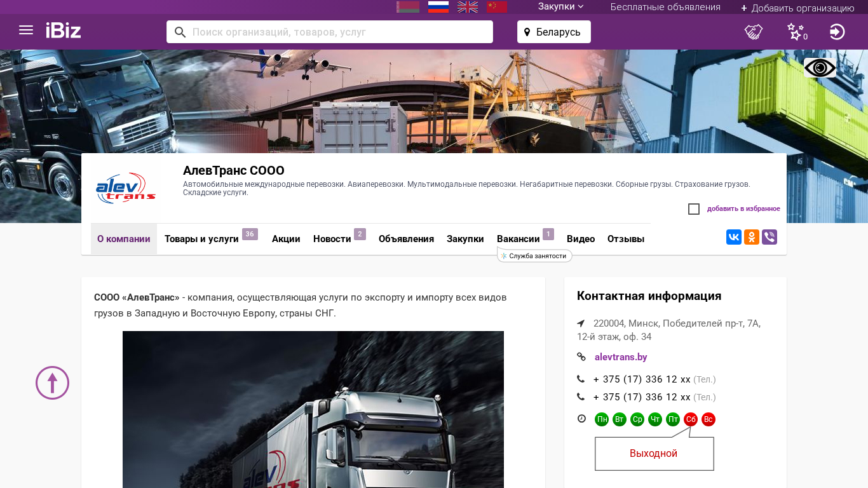Open favorites stars icon
The width and height of the screenshot is (868, 488).
(796, 32)
